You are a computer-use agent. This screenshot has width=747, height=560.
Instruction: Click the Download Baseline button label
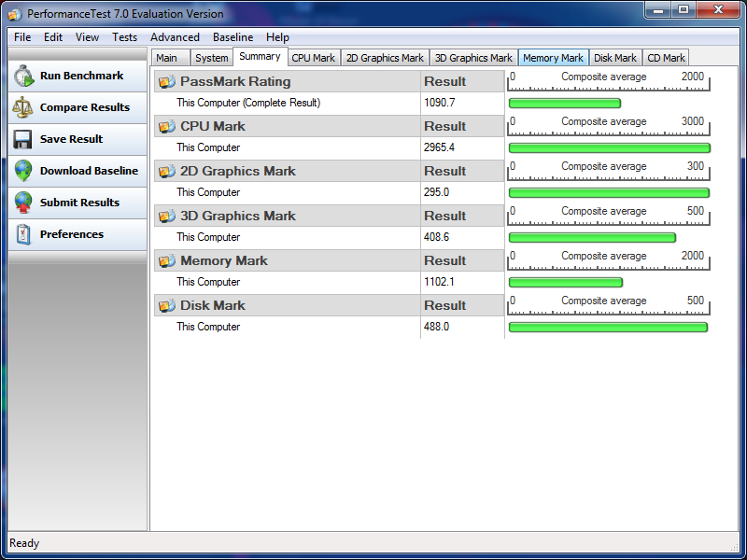point(89,171)
